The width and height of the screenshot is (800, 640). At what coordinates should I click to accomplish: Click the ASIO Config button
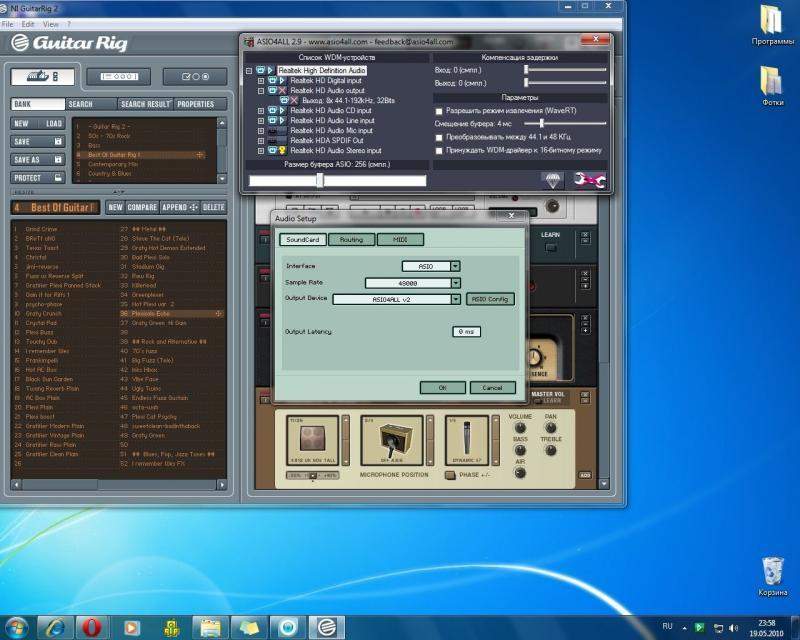[x=491, y=298]
